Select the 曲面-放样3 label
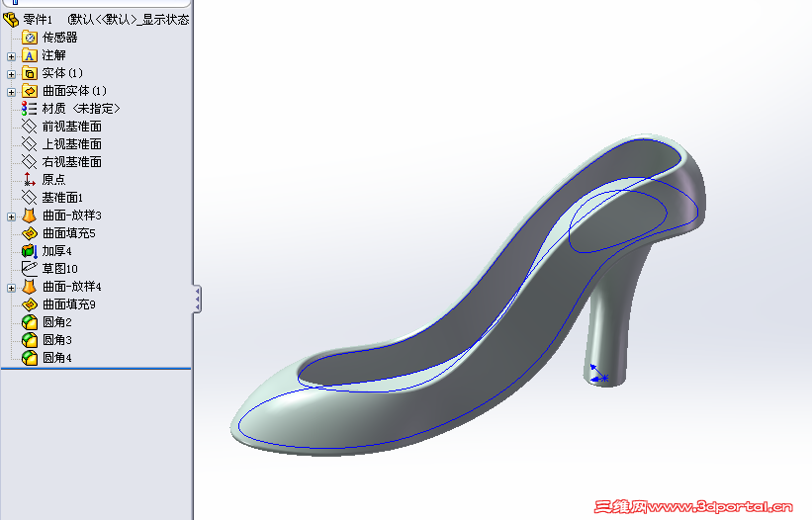Screen dimensions: 812x520 click(72, 216)
